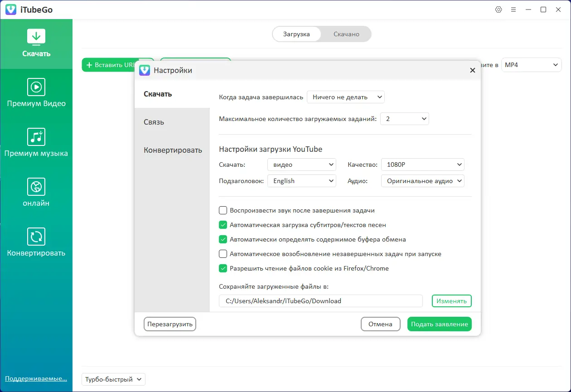571x392 pixels.
Task: Uncheck allow reading cookies from Firefox/Chrome
Action: point(223,268)
